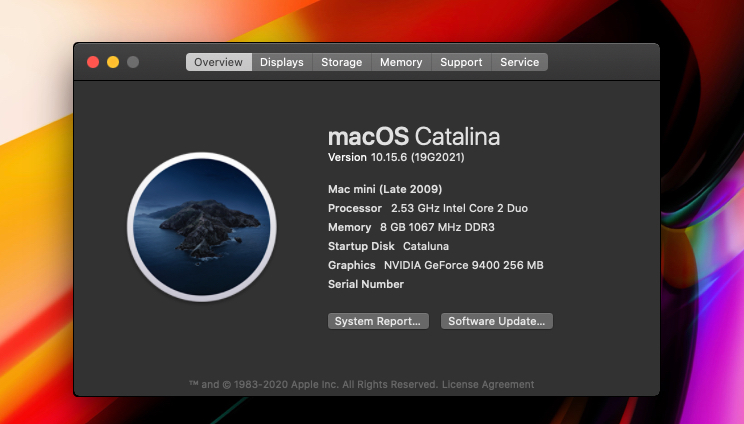The width and height of the screenshot is (744, 424).
Task: Select the Service tab
Action: coord(520,62)
